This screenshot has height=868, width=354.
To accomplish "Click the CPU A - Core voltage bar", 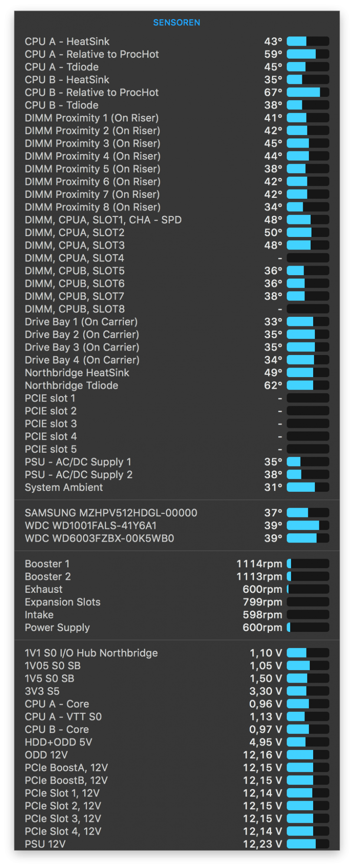I will click(x=308, y=704).
